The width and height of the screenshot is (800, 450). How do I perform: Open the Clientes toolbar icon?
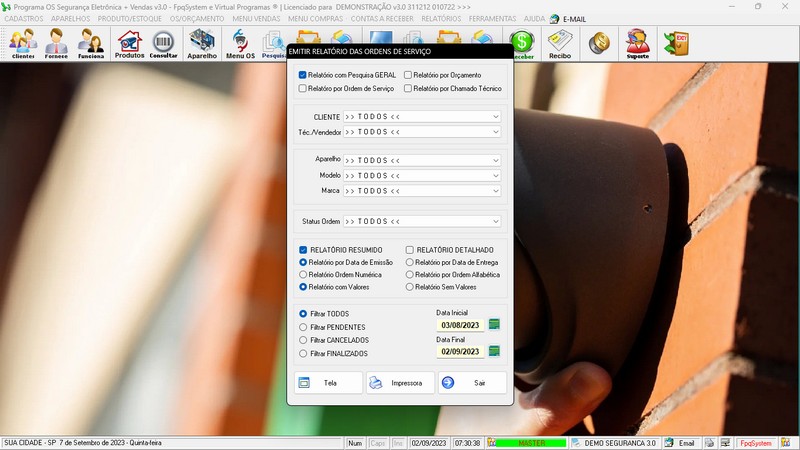23,43
